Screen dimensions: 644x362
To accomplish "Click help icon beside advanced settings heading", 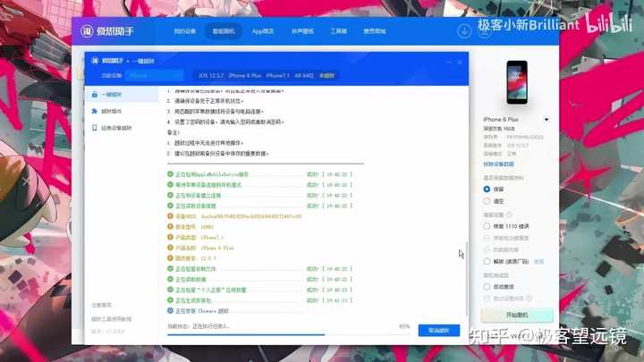I will point(509,215).
